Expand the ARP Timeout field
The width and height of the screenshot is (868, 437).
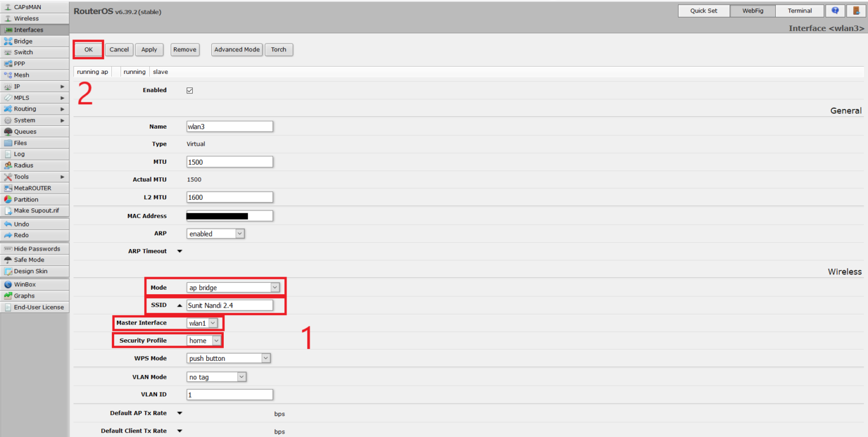pyautogui.click(x=179, y=251)
